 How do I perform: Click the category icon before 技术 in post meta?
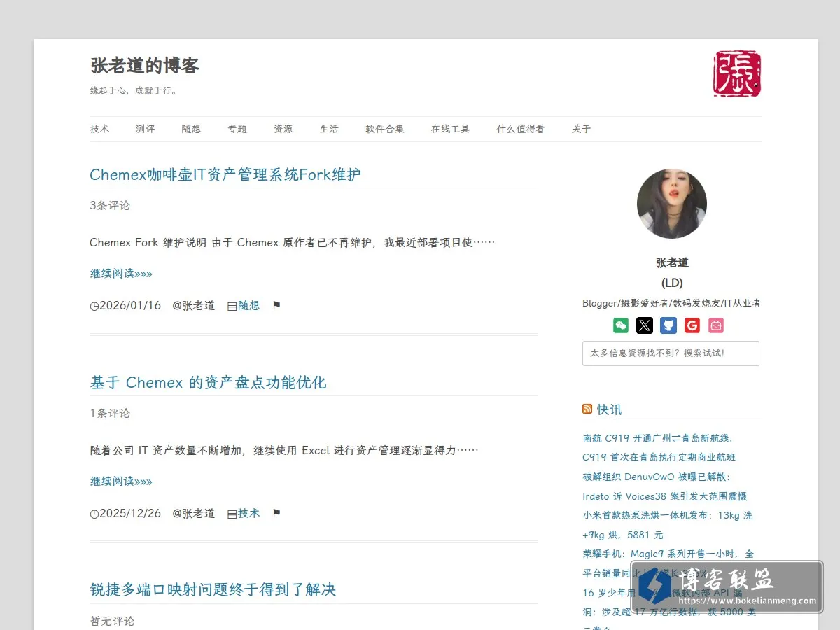pos(232,514)
